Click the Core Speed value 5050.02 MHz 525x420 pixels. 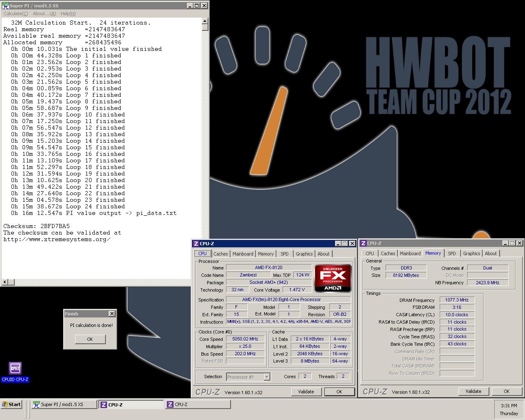pyautogui.click(x=245, y=339)
